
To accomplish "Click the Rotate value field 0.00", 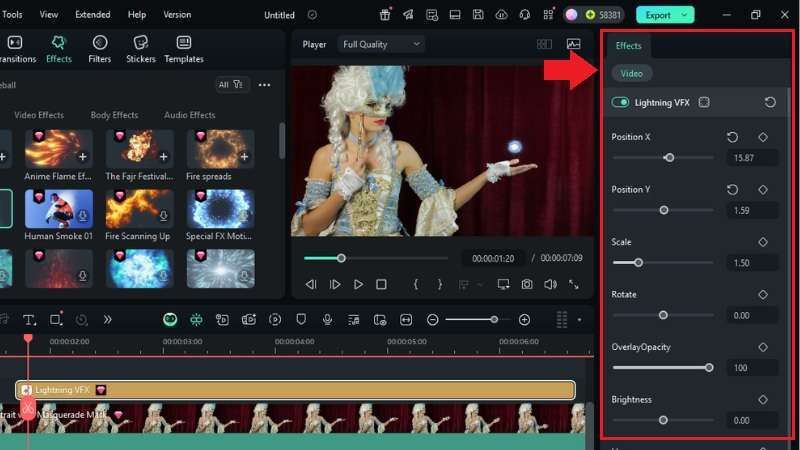I will pos(752,316).
